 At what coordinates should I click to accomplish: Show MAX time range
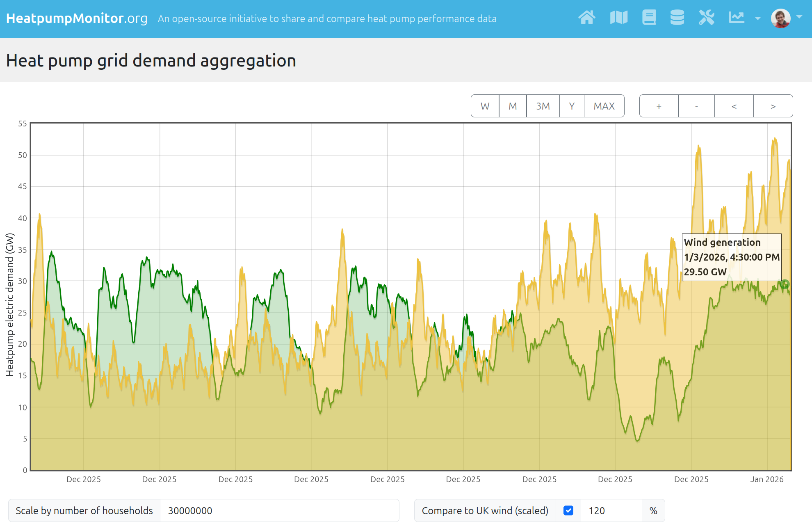coord(604,106)
